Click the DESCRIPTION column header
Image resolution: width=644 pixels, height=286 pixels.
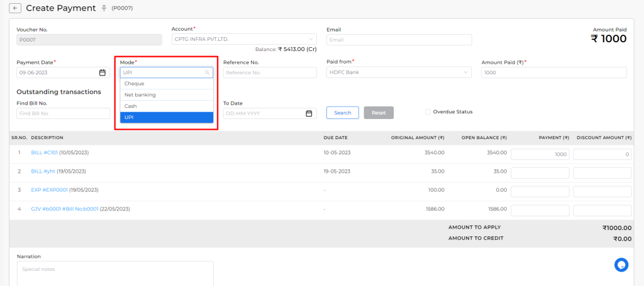tap(47, 138)
